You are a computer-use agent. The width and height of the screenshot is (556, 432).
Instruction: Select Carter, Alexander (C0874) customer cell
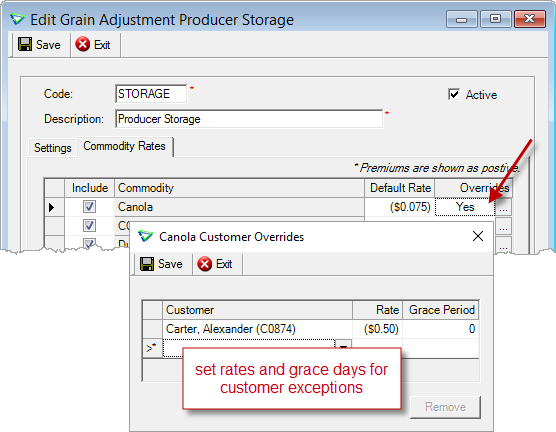click(257, 329)
